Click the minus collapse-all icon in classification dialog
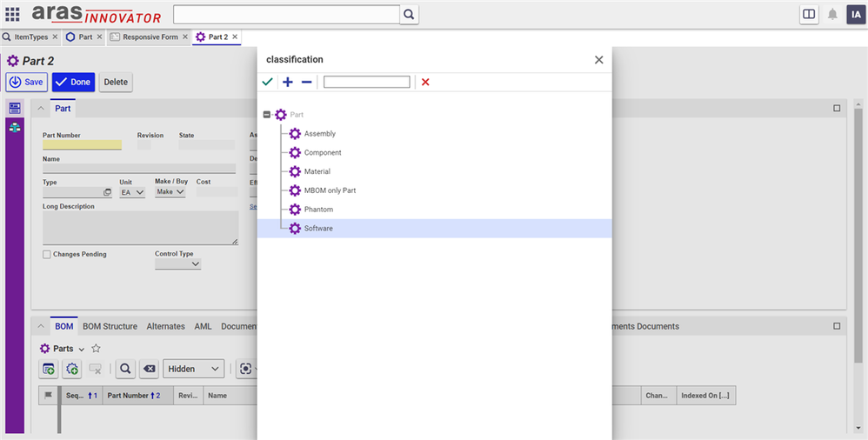Image resolution: width=868 pixels, height=440 pixels. click(306, 82)
